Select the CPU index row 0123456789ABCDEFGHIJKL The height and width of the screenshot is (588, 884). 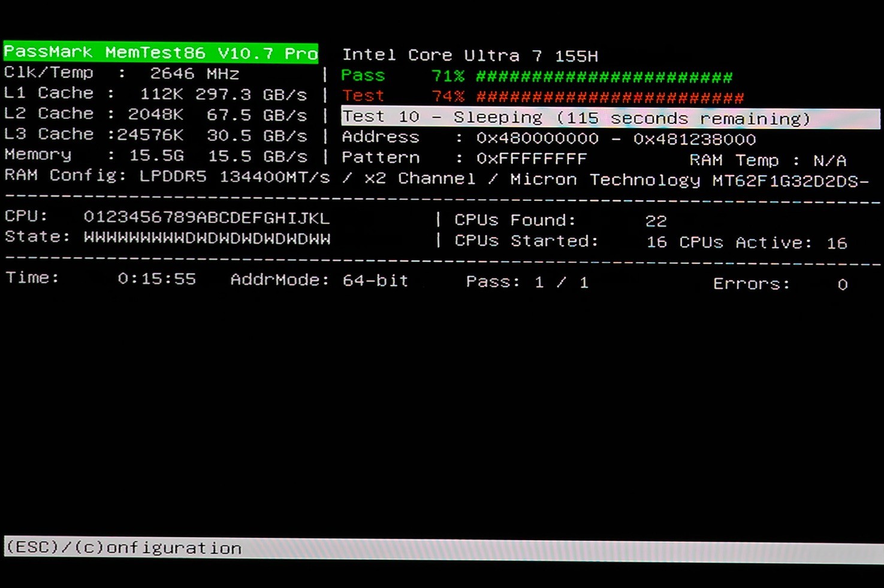point(206,218)
